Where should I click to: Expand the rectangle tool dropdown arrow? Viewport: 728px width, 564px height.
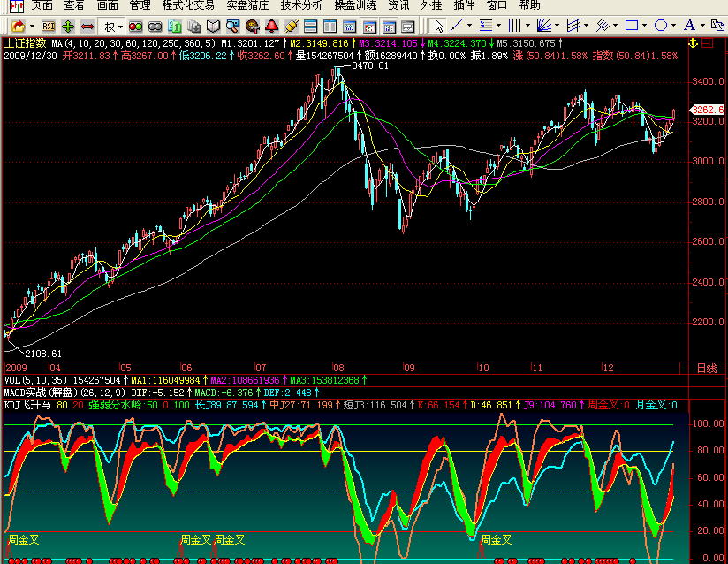point(644,25)
